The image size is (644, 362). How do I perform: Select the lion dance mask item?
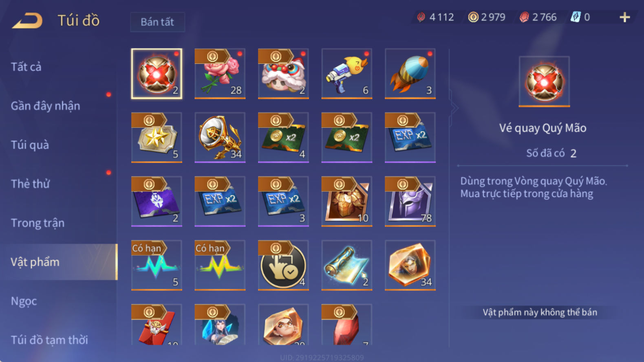[x=283, y=74]
